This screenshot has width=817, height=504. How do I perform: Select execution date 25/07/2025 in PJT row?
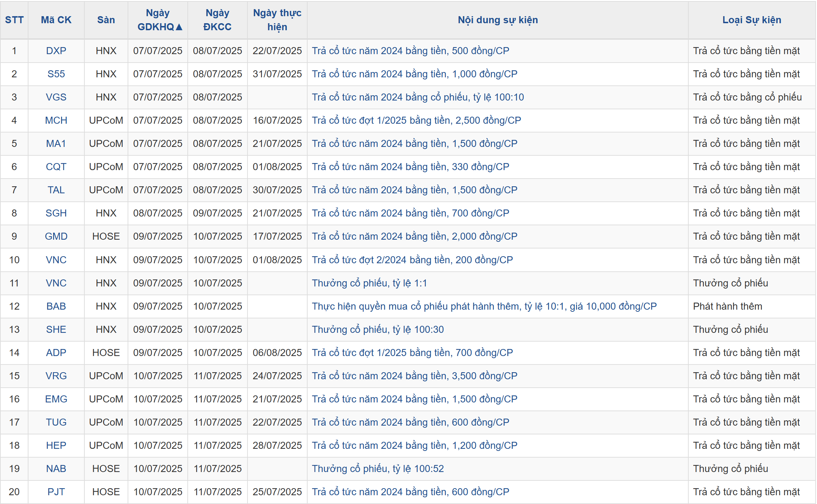coord(277,492)
